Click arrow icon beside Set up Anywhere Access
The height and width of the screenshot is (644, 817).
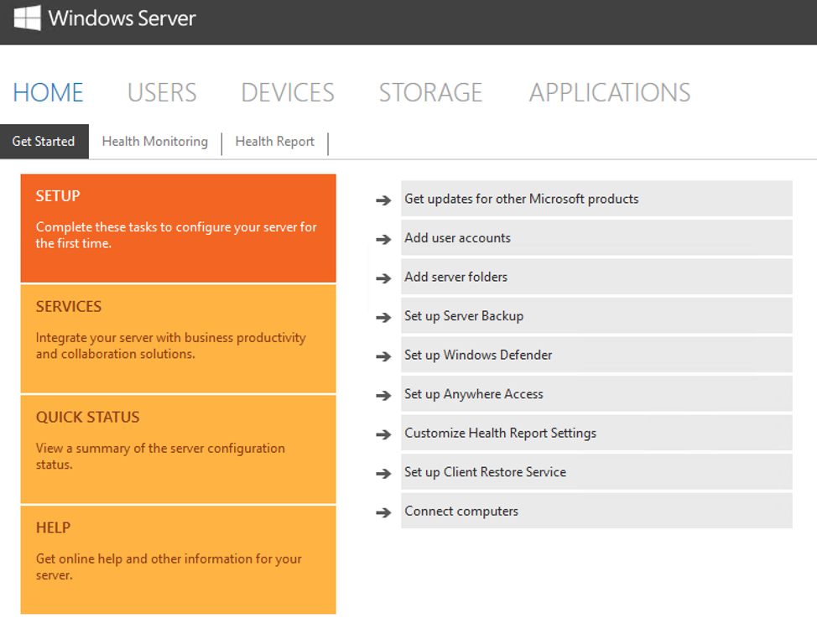click(383, 395)
